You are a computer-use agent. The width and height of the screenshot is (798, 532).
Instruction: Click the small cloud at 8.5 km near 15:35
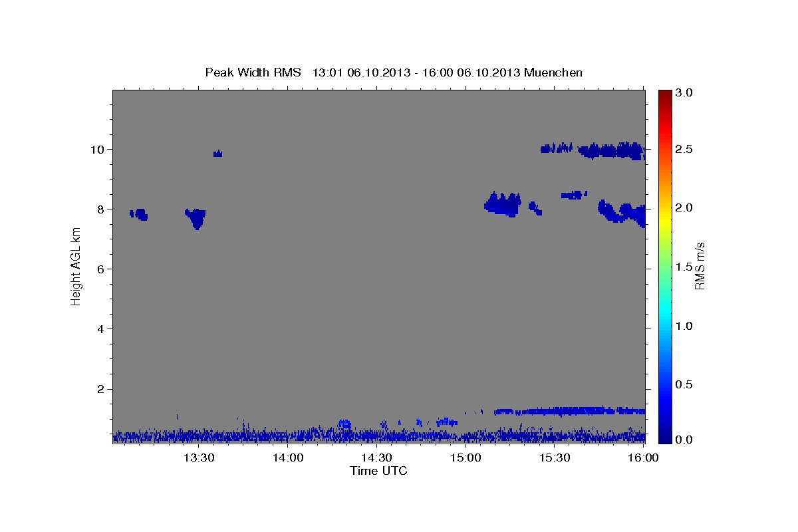pos(573,195)
